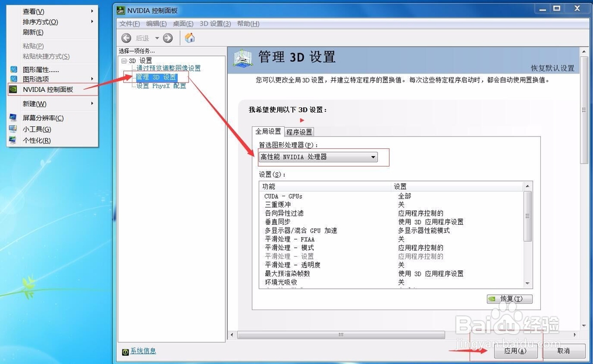Viewport: 593px width, 364px height.
Task: Select the 平滑处理 - 透明度 row
Action: [x=392, y=265]
